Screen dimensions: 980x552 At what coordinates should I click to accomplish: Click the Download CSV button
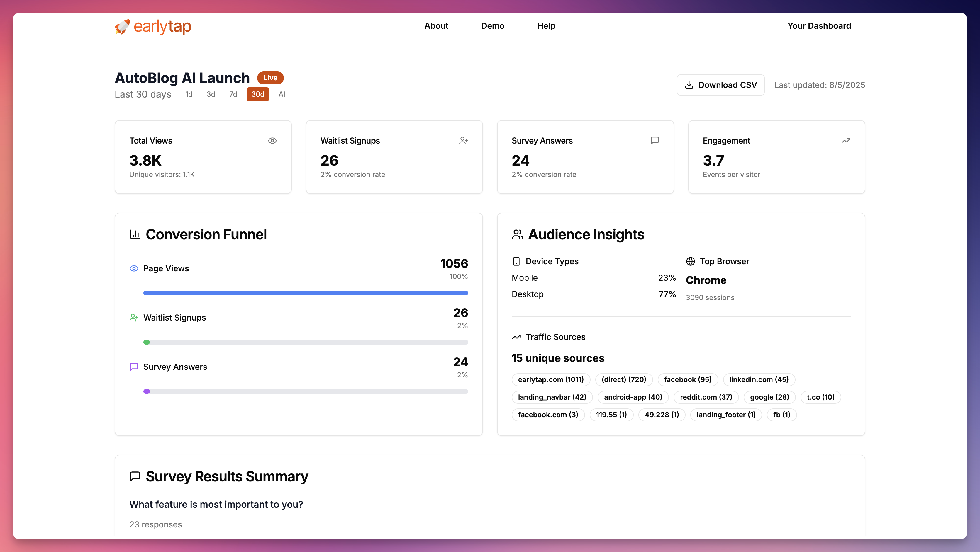pyautogui.click(x=720, y=85)
